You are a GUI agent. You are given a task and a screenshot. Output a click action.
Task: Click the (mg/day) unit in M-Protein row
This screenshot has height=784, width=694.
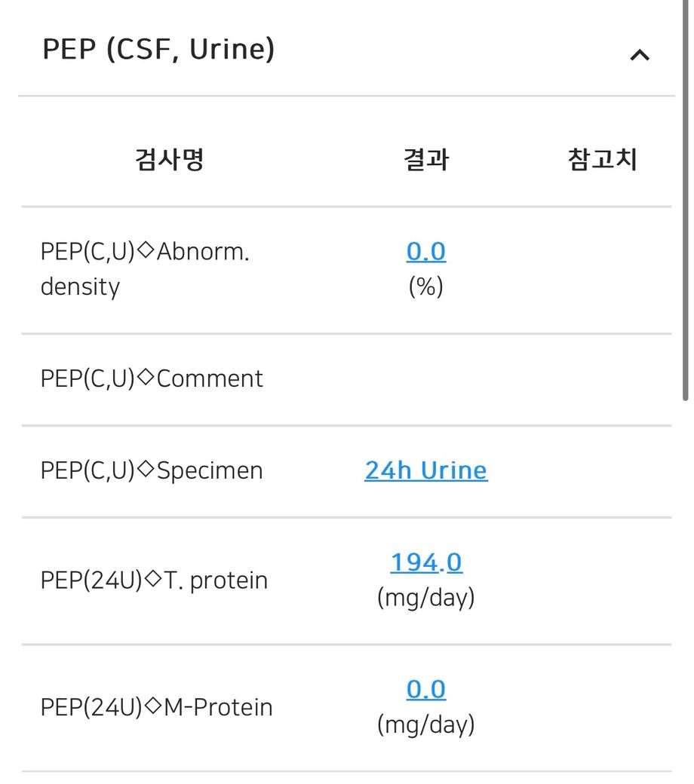pos(425,724)
